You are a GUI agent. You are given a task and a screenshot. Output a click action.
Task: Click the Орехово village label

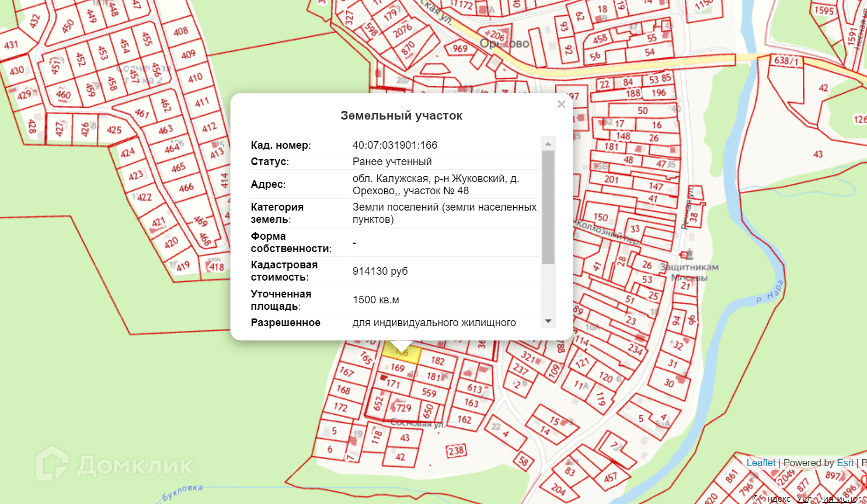click(x=504, y=44)
